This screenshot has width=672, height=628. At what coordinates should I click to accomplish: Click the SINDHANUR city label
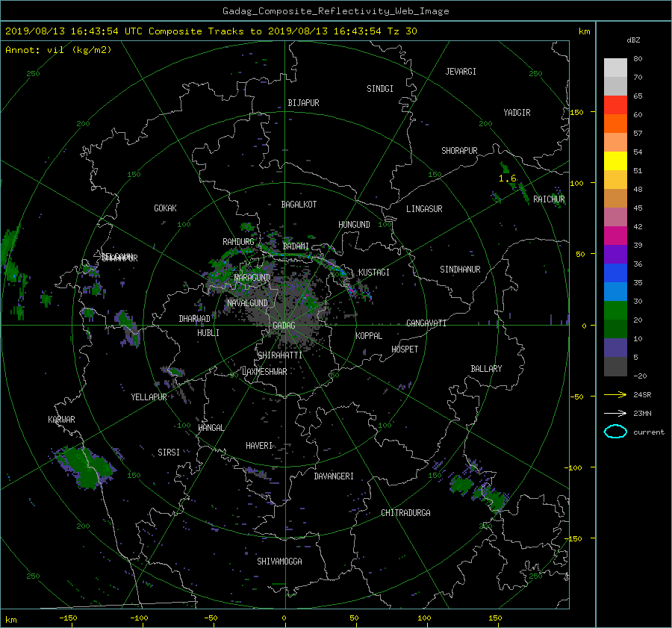pyautogui.click(x=460, y=270)
